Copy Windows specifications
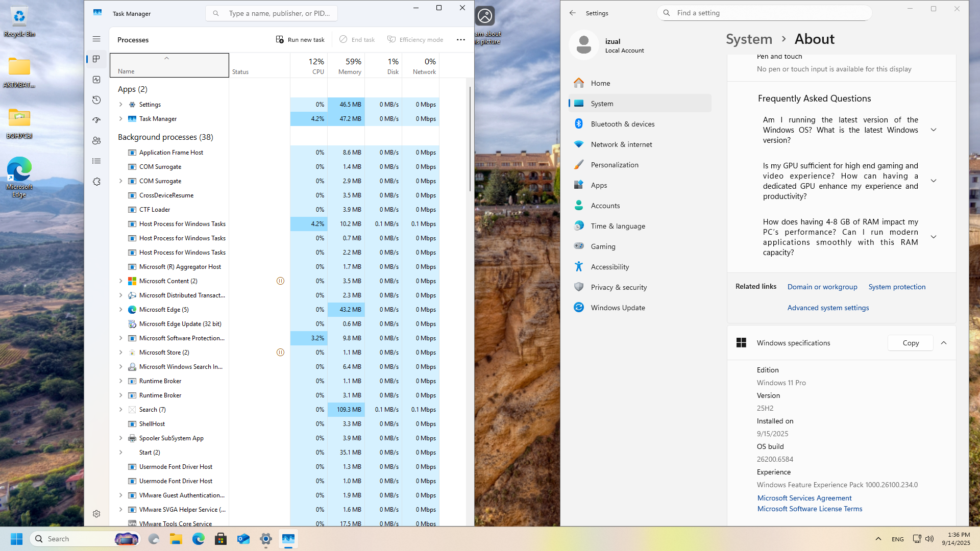The height and width of the screenshot is (551, 980). 911,343
